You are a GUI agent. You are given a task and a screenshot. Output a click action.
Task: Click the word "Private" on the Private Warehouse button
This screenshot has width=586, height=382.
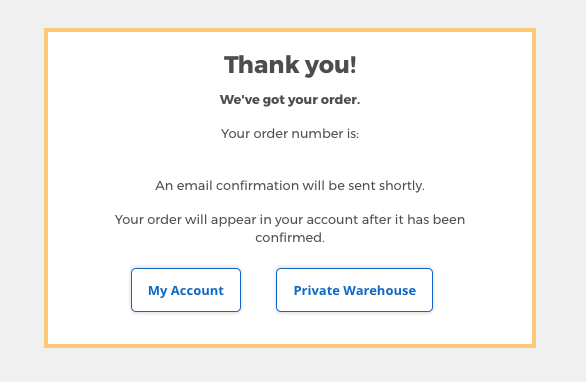[317, 290]
